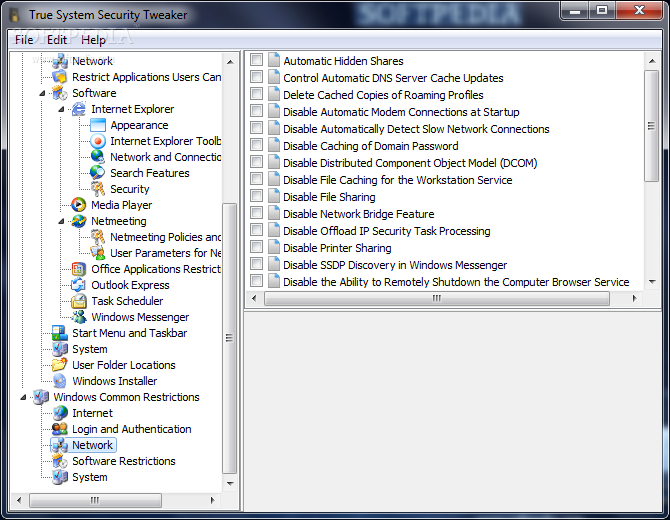Maximize the True System Security Tweaker window
The image size is (670, 520).
[602, 10]
